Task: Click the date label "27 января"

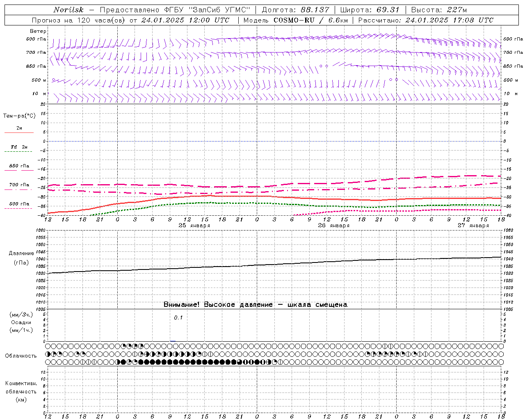Action: tap(473, 226)
